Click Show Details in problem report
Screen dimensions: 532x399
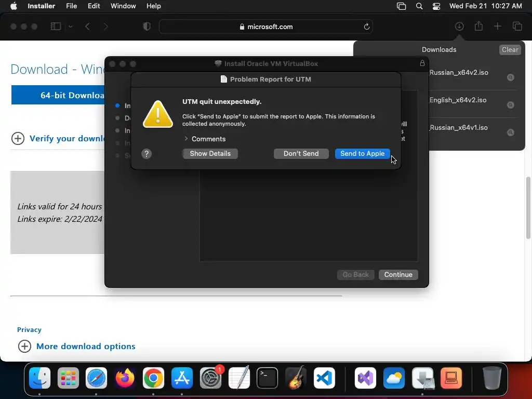(x=210, y=154)
